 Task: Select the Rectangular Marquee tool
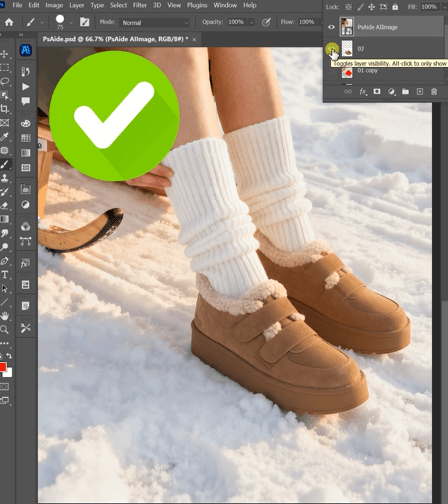(4, 67)
